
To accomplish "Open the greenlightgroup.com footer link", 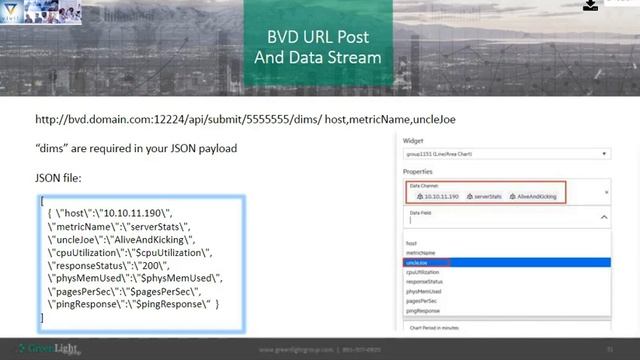I will 295,350.
